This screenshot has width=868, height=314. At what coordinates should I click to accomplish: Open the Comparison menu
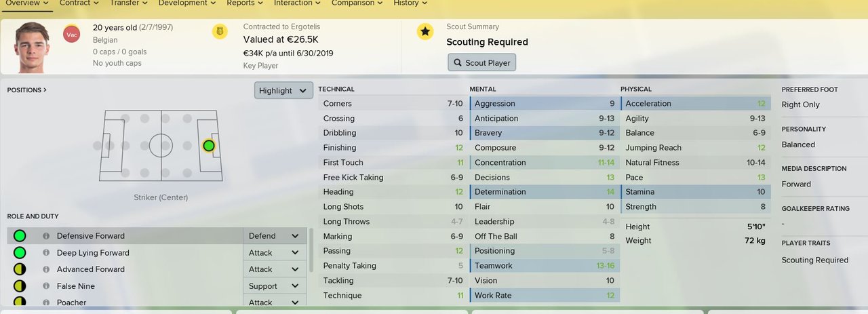359,3
